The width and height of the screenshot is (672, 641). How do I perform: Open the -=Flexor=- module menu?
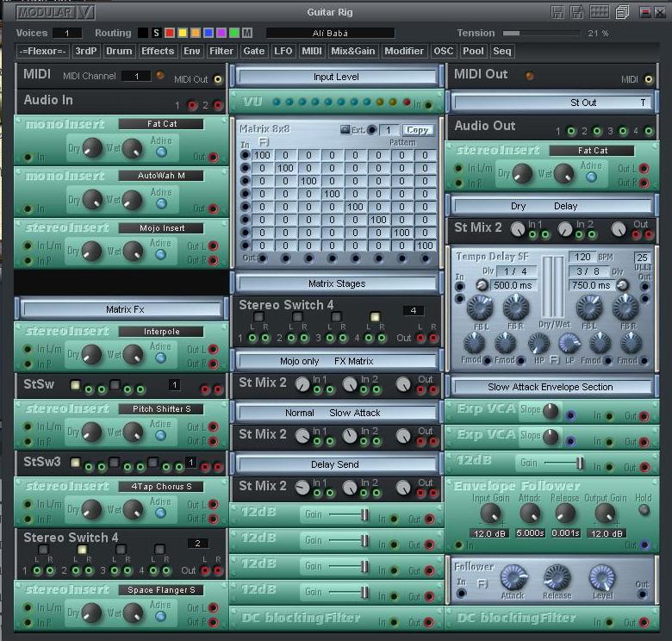click(42, 51)
